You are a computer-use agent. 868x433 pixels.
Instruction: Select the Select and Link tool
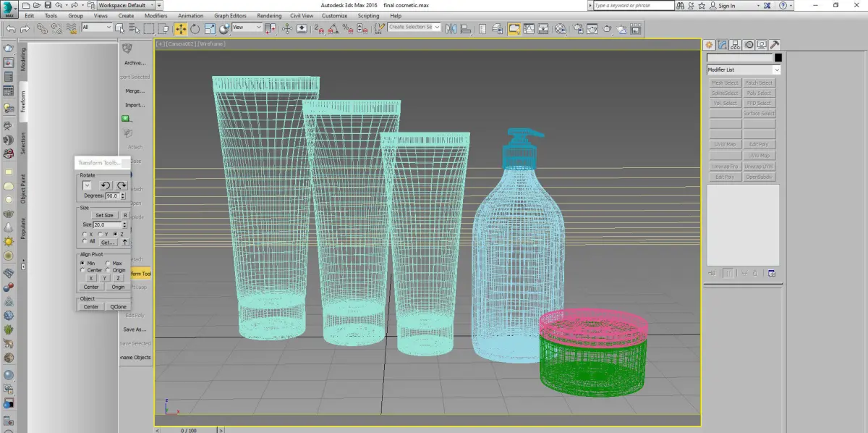42,29
